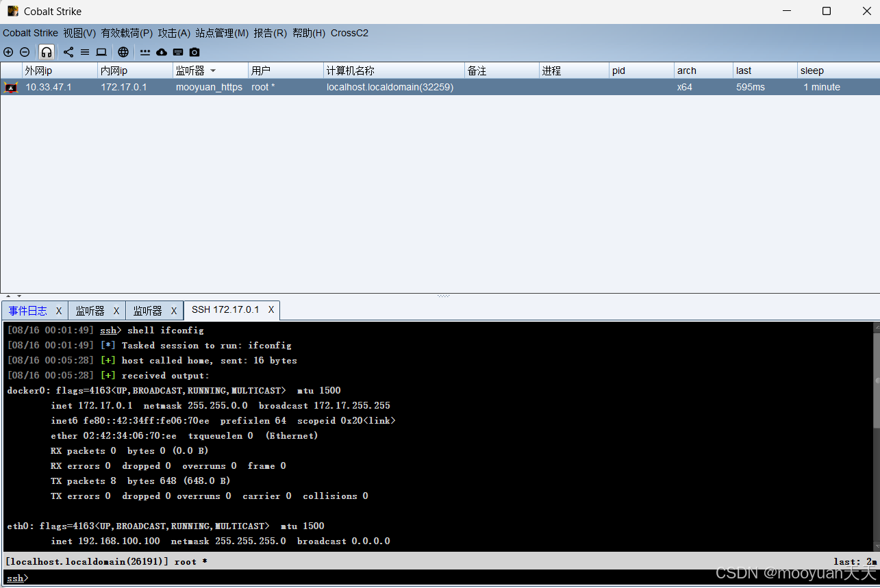Sort by pid column header
This screenshot has height=588, width=880.
[642, 71]
